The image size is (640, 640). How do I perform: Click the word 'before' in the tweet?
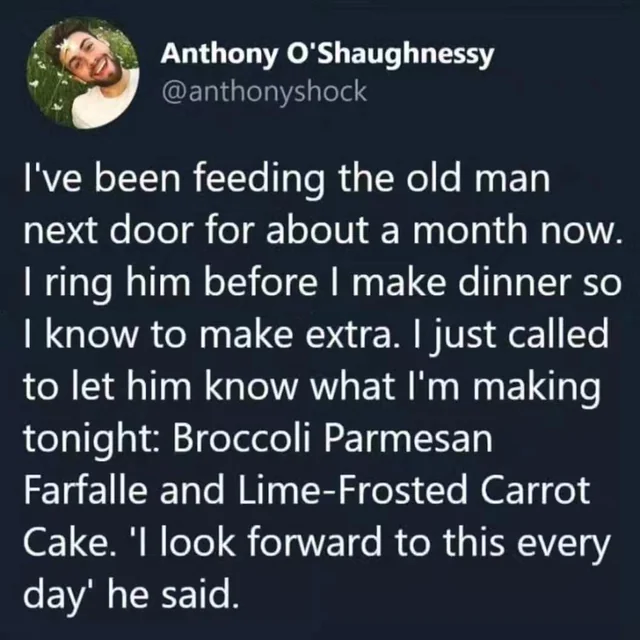pos(260,283)
